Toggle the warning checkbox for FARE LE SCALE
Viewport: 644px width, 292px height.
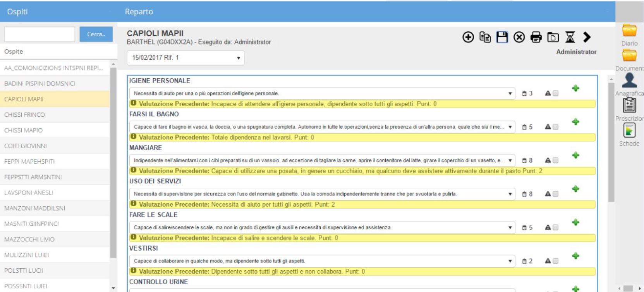[x=556, y=227]
